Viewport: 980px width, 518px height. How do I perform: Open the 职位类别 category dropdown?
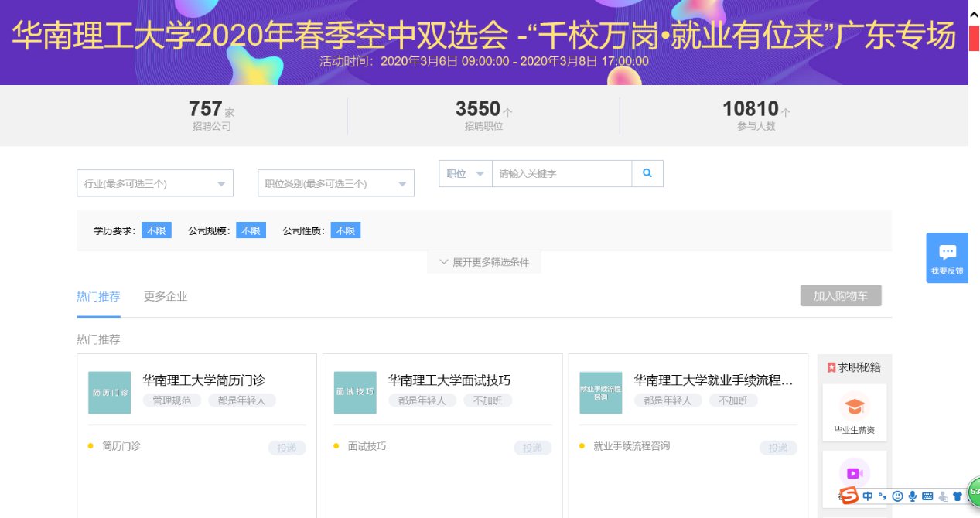[336, 183]
